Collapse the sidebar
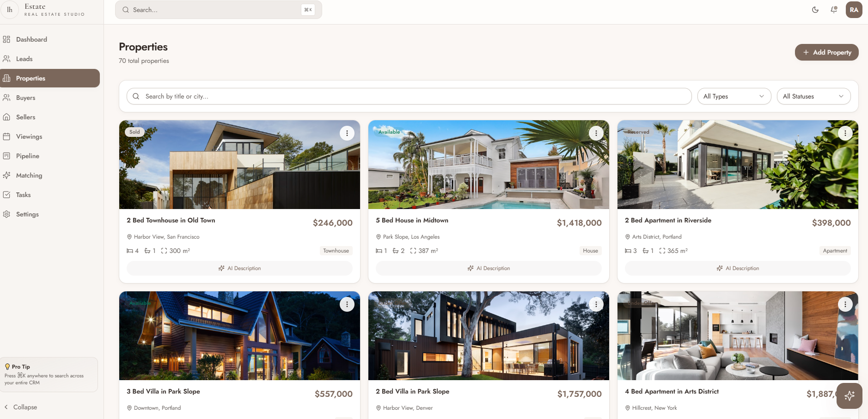868x419 pixels. click(21, 407)
